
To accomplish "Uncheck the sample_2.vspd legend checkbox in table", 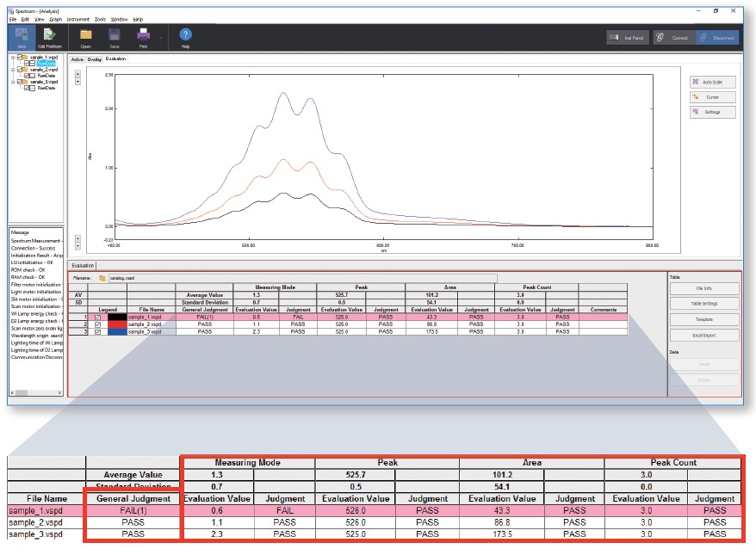I will pyautogui.click(x=96, y=324).
